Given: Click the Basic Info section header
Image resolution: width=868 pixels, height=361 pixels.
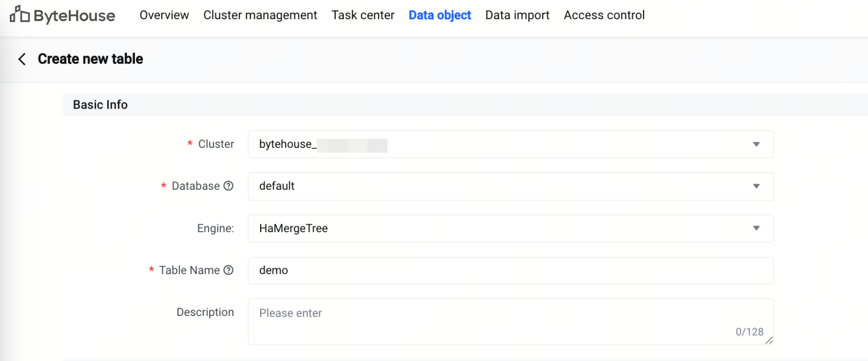Looking at the screenshot, I should click(x=100, y=105).
